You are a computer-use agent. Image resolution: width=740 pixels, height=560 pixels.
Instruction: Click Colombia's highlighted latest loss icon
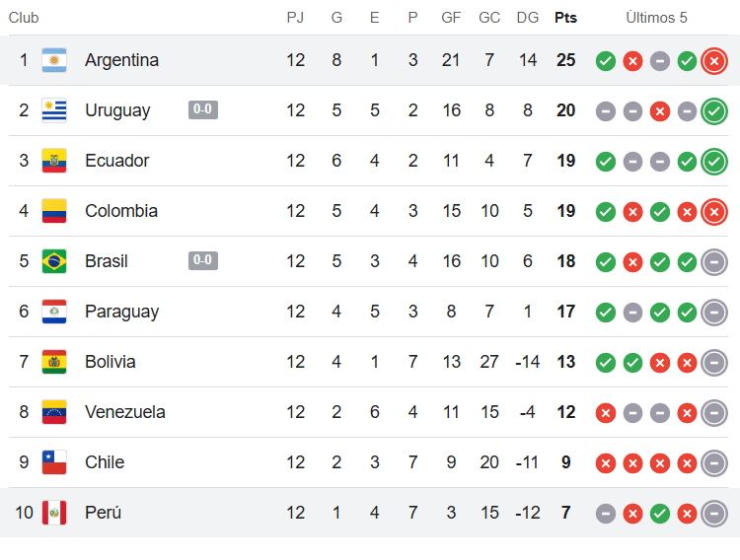pyautogui.click(x=714, y=212)
